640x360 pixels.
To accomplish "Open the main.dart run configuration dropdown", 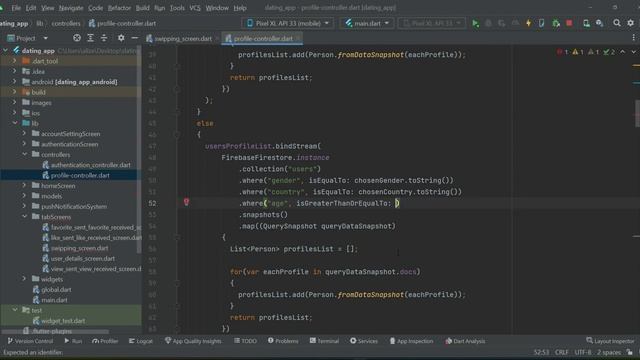I will pos(367,23).
